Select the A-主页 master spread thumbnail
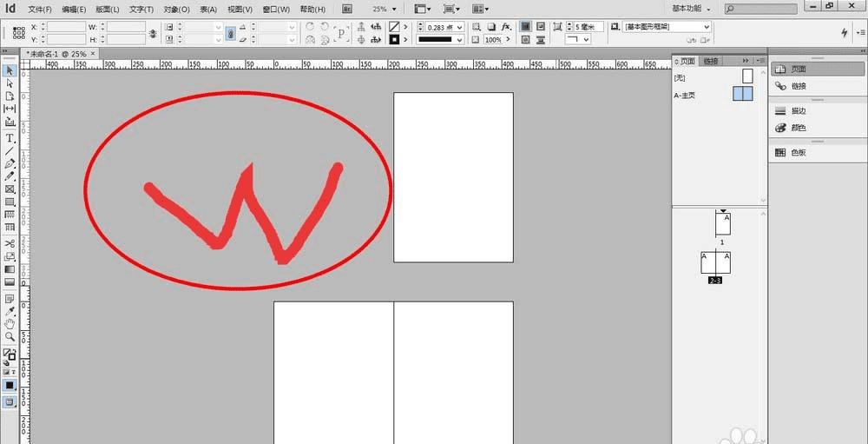Image resolution: width=868 pixels, height=444 pixels. click(742, 94)
